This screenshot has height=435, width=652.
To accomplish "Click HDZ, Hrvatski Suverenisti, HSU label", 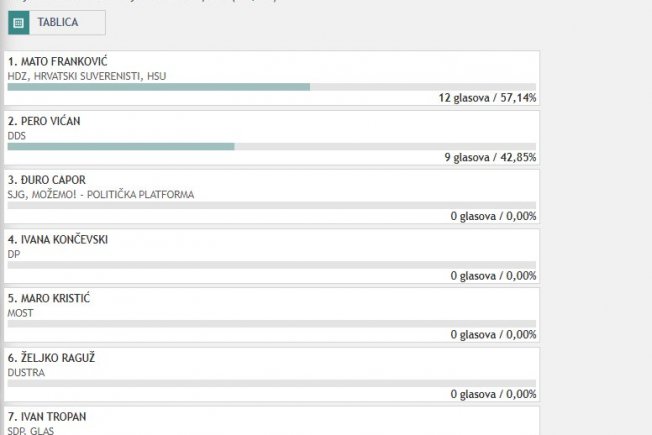I will 87,76.
